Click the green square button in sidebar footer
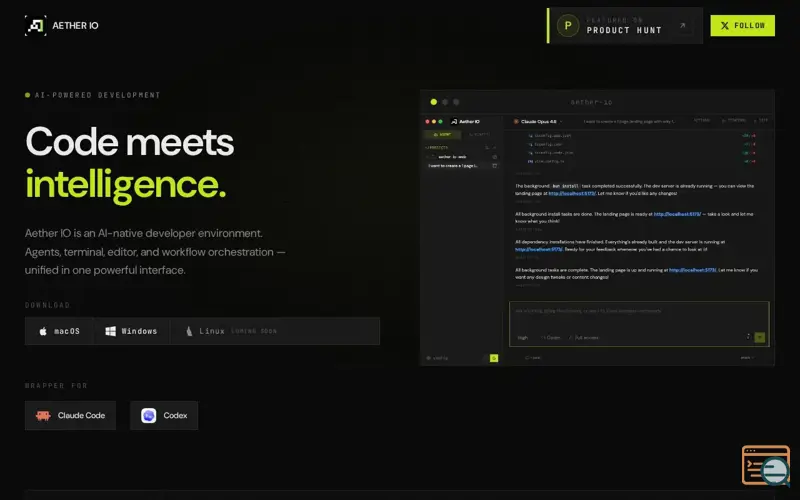Image resolution: width=800 pixels, height=500 pixels. (x=494, y=358)
